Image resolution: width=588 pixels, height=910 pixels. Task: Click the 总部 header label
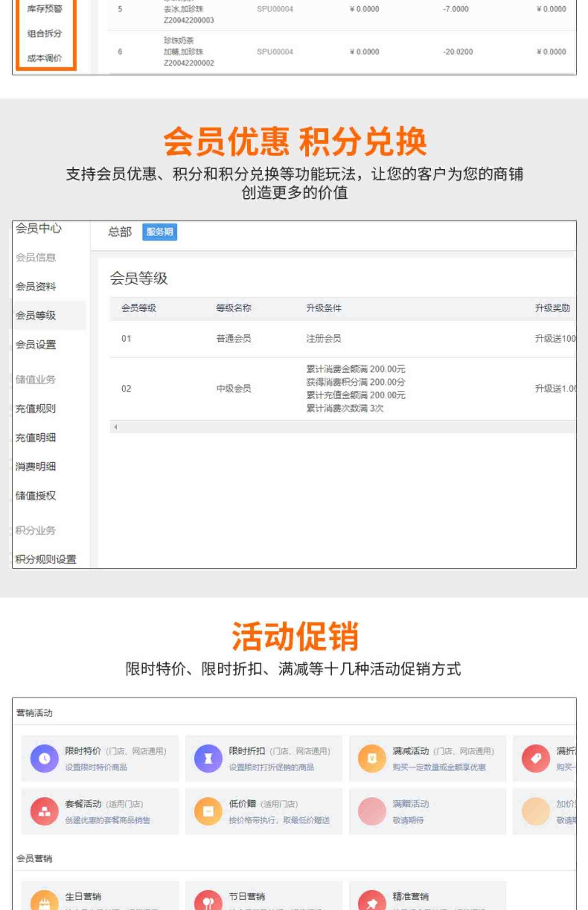pos(120,232)
